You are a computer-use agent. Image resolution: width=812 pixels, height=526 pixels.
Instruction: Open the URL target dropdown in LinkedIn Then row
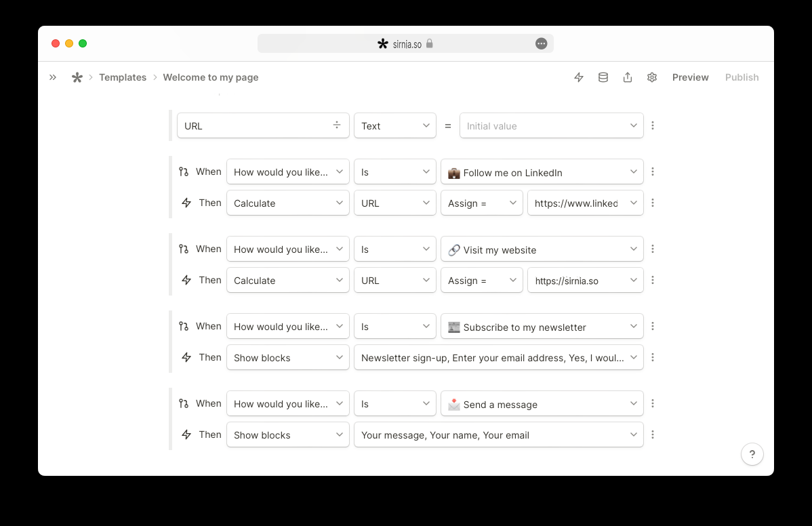(x=395, y=203)
